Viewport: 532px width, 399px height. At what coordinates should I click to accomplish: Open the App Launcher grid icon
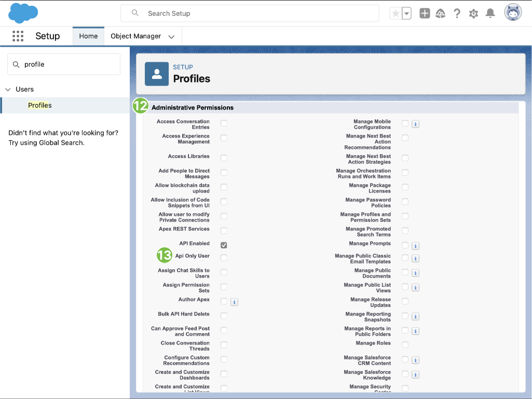[x=18, y=36]
